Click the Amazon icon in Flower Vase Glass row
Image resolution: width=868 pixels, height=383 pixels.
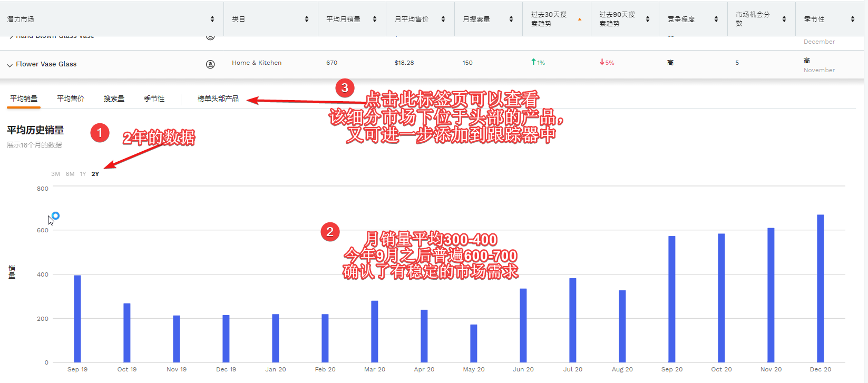click(210, 64)
